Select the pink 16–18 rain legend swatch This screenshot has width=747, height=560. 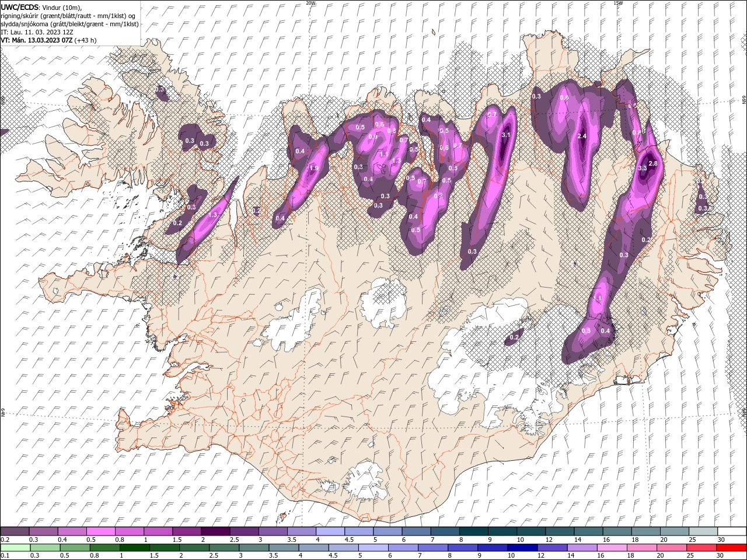tap(612, 548)
